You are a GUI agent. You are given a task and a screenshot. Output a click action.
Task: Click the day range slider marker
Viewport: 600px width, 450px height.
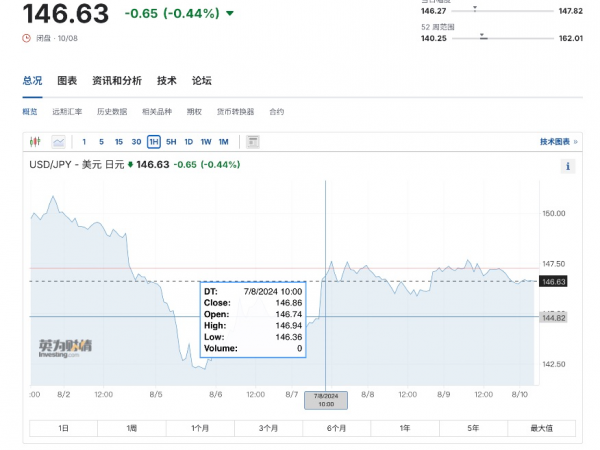pos(475,8)
